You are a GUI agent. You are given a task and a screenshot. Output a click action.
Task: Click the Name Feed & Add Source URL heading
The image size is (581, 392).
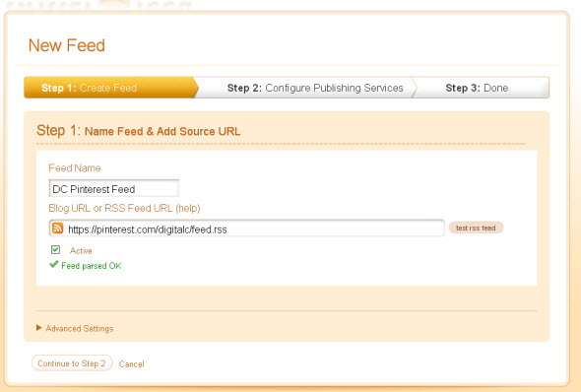pyautogui.click(x=162, y=132)
